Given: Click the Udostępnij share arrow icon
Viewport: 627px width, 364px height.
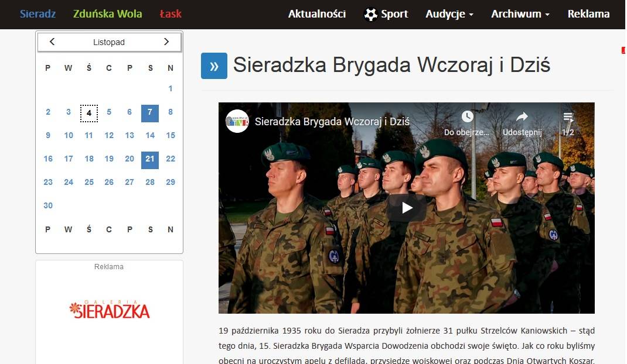Looking at the screenshot, I should [522, 116].
